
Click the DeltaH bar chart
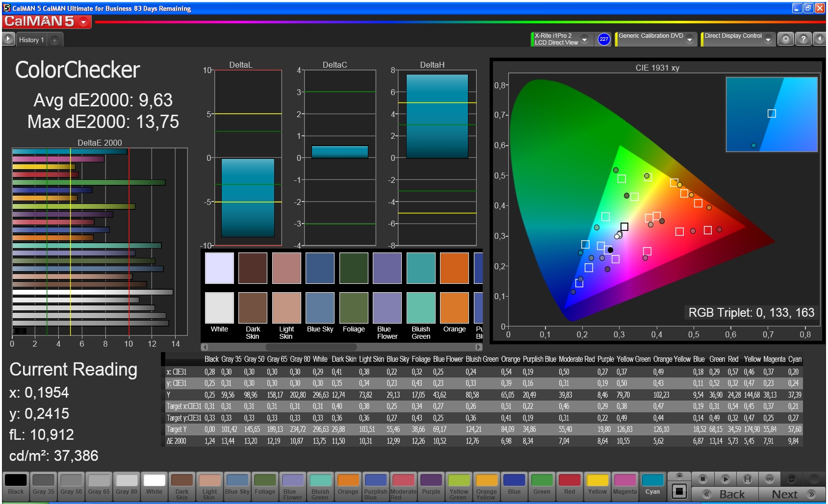(437, 158)
